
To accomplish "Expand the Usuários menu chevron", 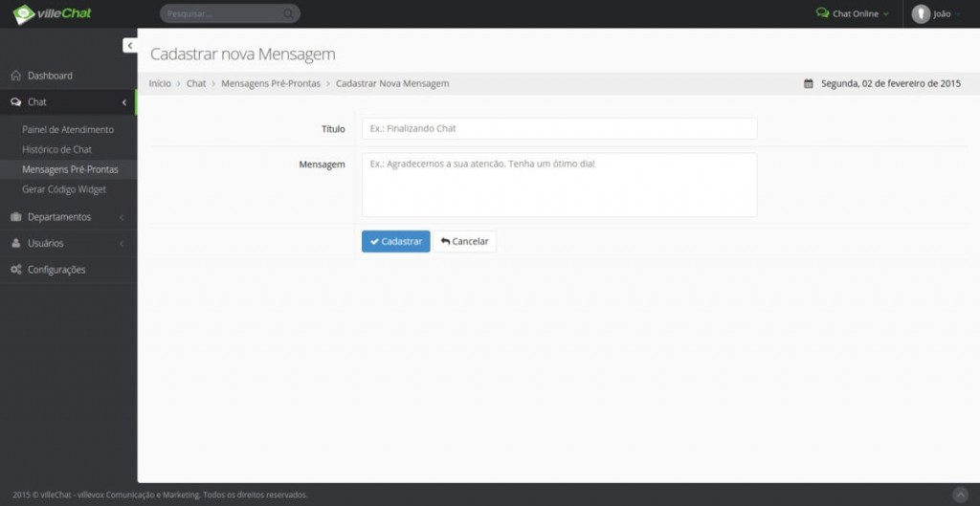I will pyautogui.click(x=122, y=244).
